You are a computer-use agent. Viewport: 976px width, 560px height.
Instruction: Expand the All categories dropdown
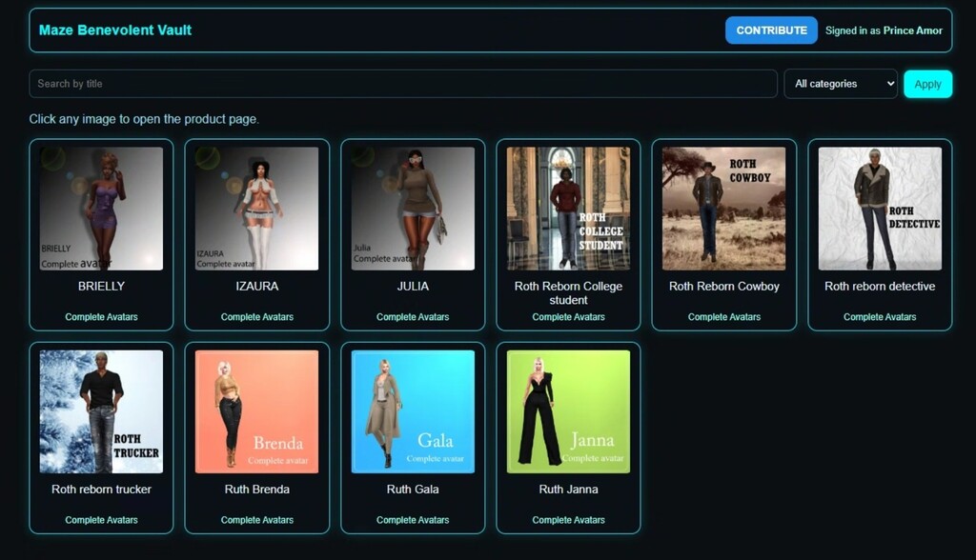(840, 84)
